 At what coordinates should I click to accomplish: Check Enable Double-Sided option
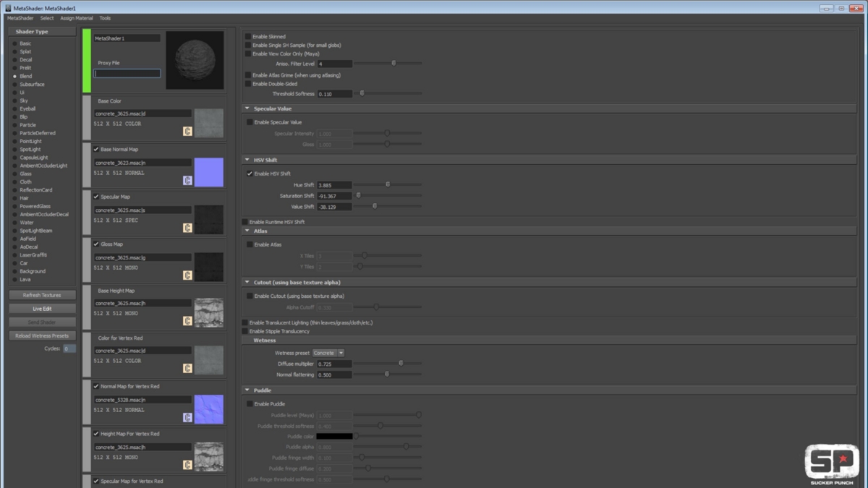pos(248,84)
